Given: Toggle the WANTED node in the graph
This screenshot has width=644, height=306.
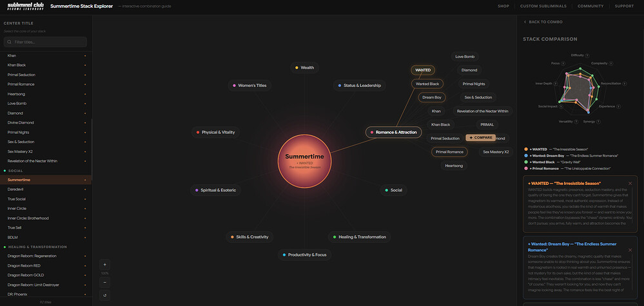Looking at the screenshot, I should pos(423,70).
